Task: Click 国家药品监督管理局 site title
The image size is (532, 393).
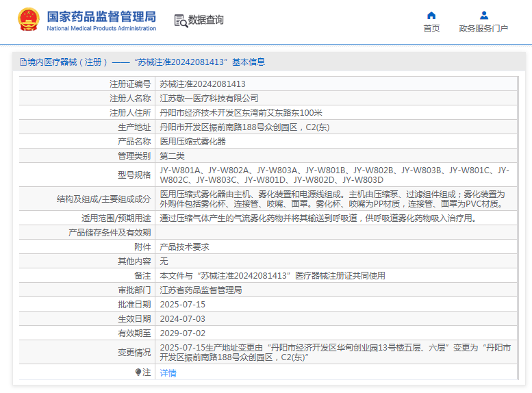Action: click(101, 16)
